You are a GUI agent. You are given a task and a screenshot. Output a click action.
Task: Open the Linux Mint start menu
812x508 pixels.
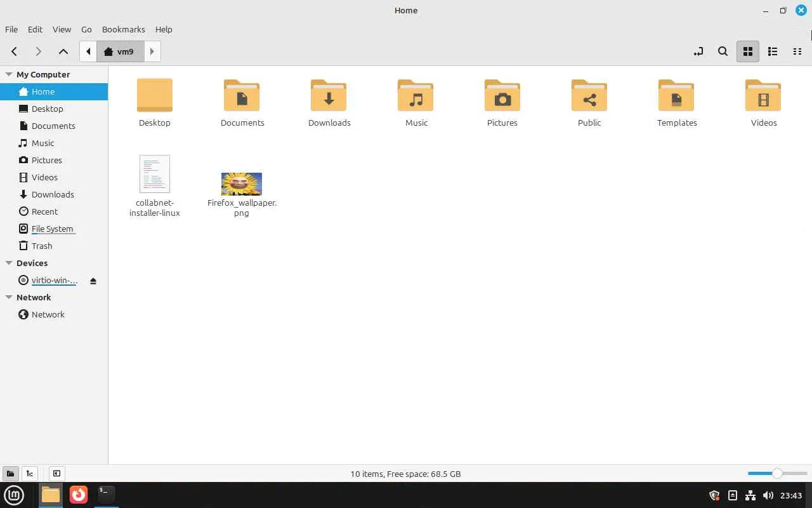[x=14, y=495]
